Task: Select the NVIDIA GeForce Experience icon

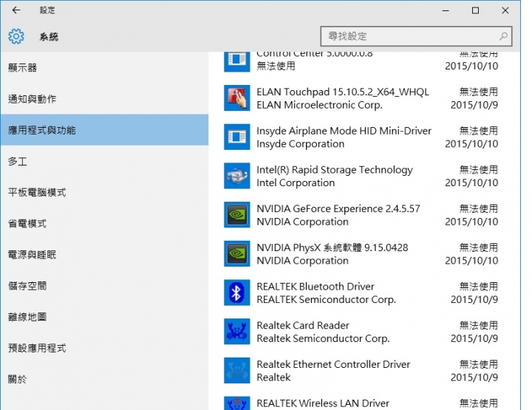Action: (237, 215)
